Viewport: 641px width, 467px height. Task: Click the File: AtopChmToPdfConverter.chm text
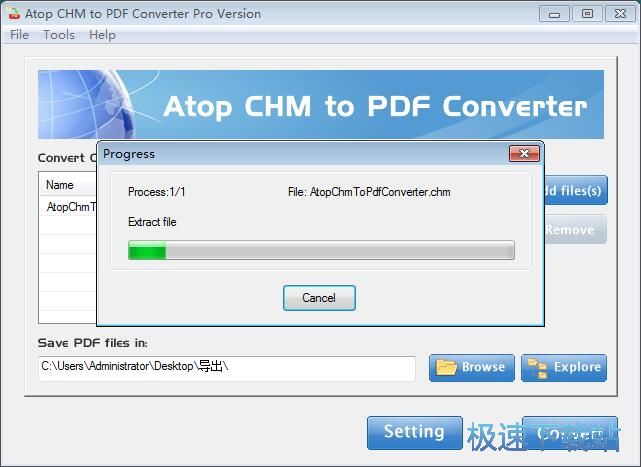pos(369,192)
